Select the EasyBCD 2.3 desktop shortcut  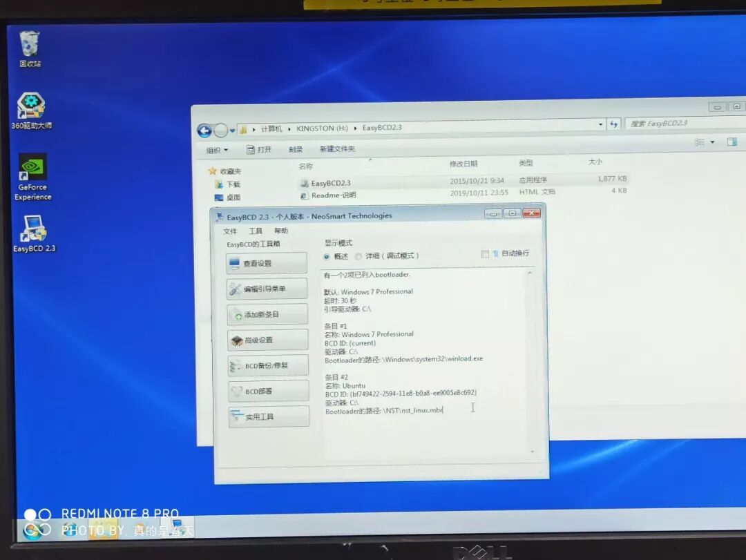tap(33, 233)
